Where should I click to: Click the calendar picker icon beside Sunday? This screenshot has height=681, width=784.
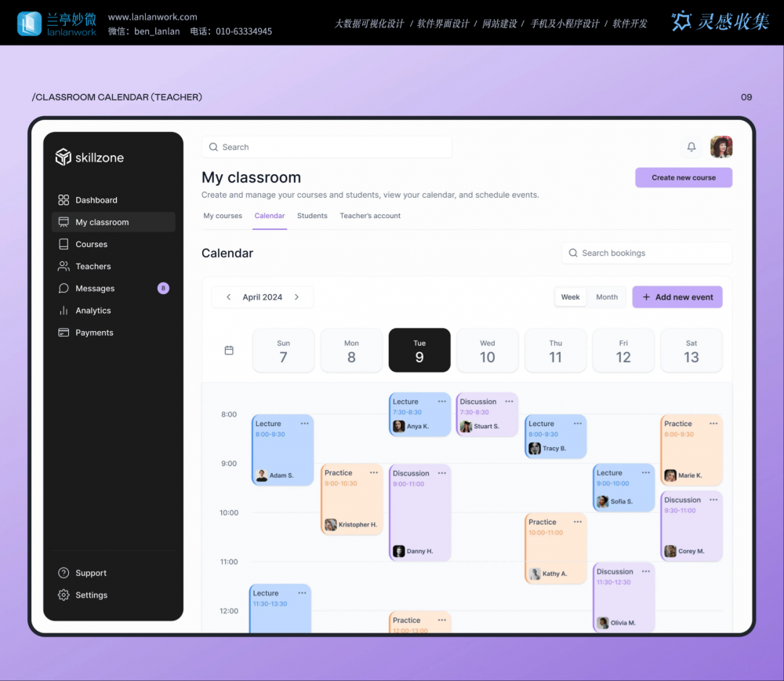(229, 351)
